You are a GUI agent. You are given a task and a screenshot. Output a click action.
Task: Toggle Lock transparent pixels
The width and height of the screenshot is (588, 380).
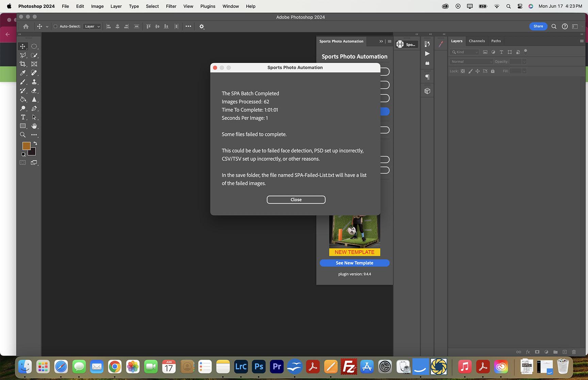[x=463, y=71]
